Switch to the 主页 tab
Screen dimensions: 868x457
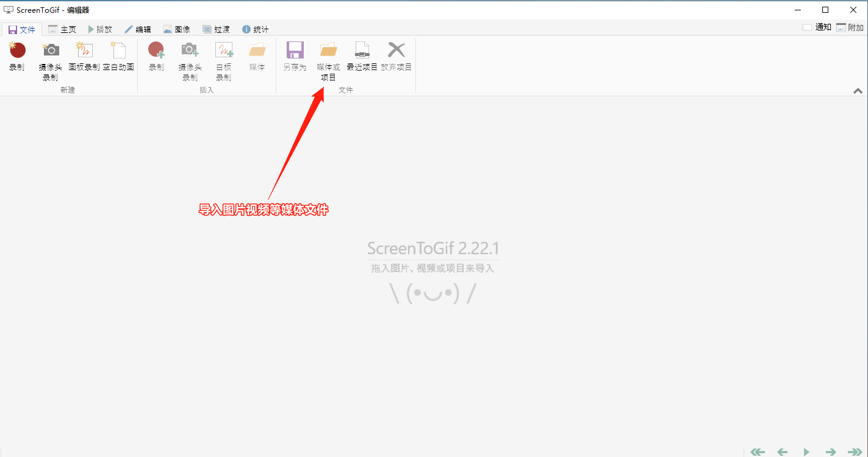pyautogui.click(x=62, y=29)
